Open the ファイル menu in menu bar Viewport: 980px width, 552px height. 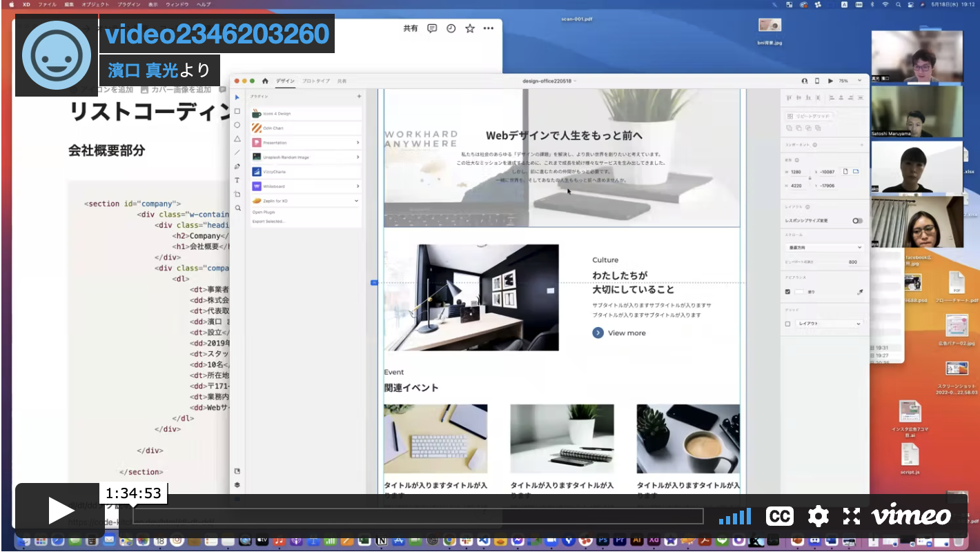coord(48,4)
